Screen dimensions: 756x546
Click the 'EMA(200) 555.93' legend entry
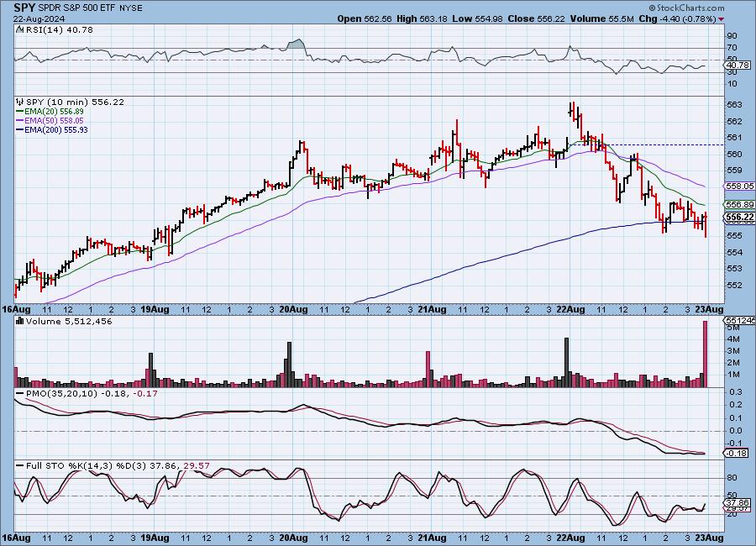click(x=56, y=129)
